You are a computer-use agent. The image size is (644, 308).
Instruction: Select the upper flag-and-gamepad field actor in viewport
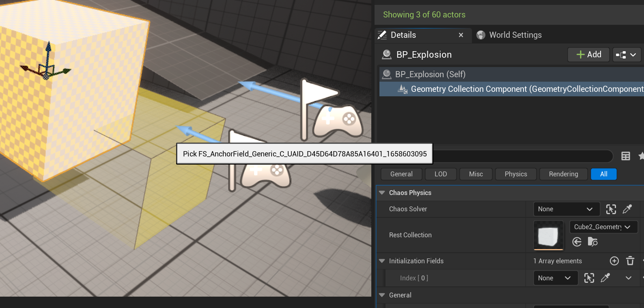(x=331, y=109)
